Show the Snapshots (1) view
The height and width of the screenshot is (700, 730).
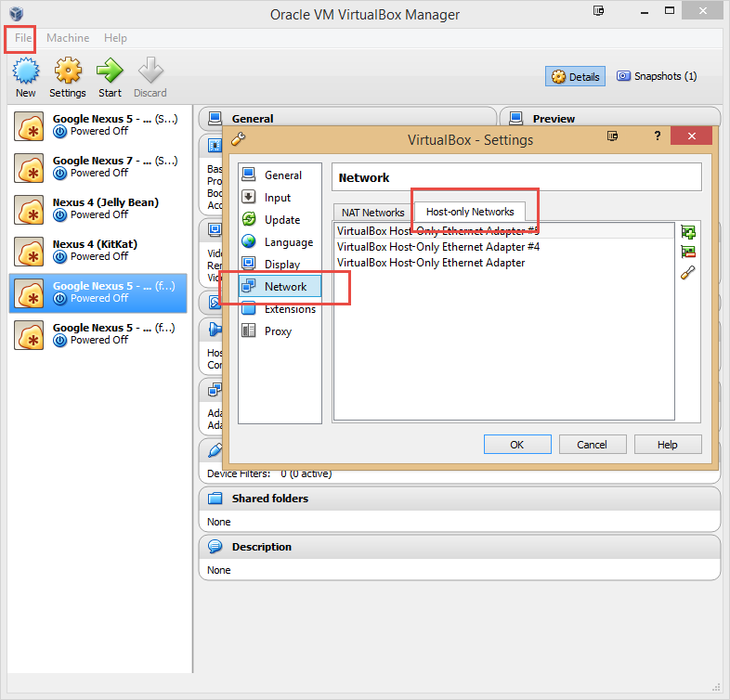(657, 76)
